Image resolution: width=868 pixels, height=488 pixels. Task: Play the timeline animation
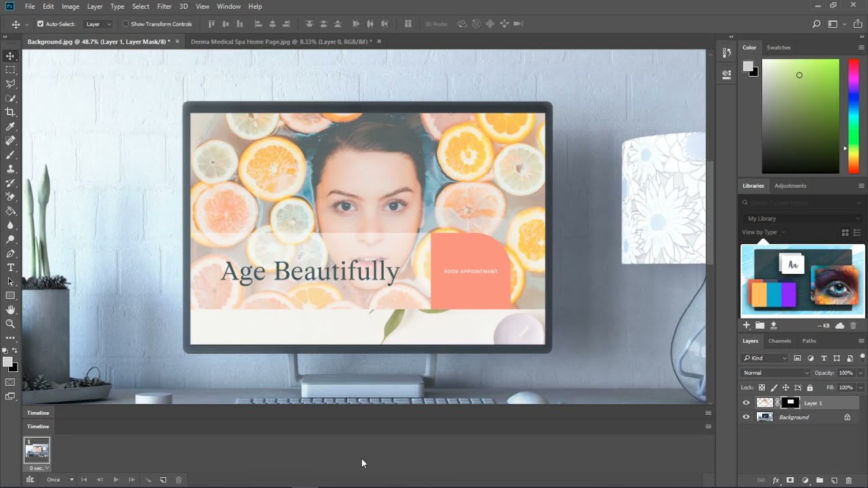click(x=116, y=479)
